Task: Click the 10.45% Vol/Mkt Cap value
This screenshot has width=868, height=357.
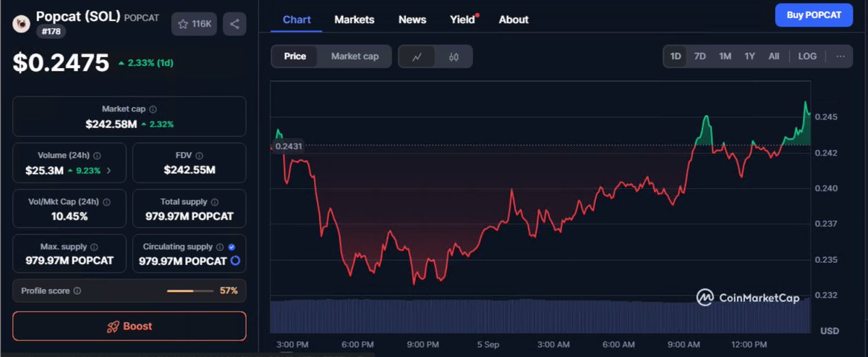Action: coord(69,216)
